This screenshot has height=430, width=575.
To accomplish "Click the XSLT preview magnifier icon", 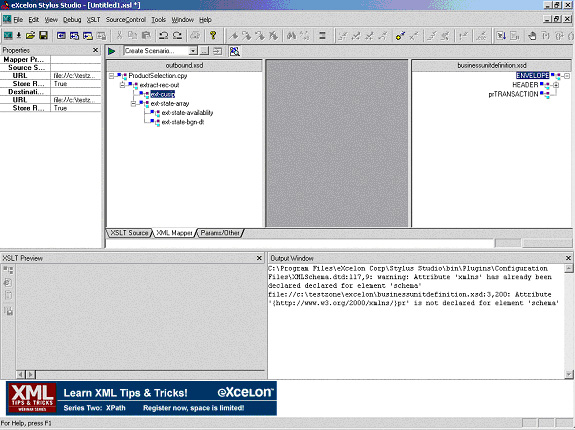I will click(235, 51).
